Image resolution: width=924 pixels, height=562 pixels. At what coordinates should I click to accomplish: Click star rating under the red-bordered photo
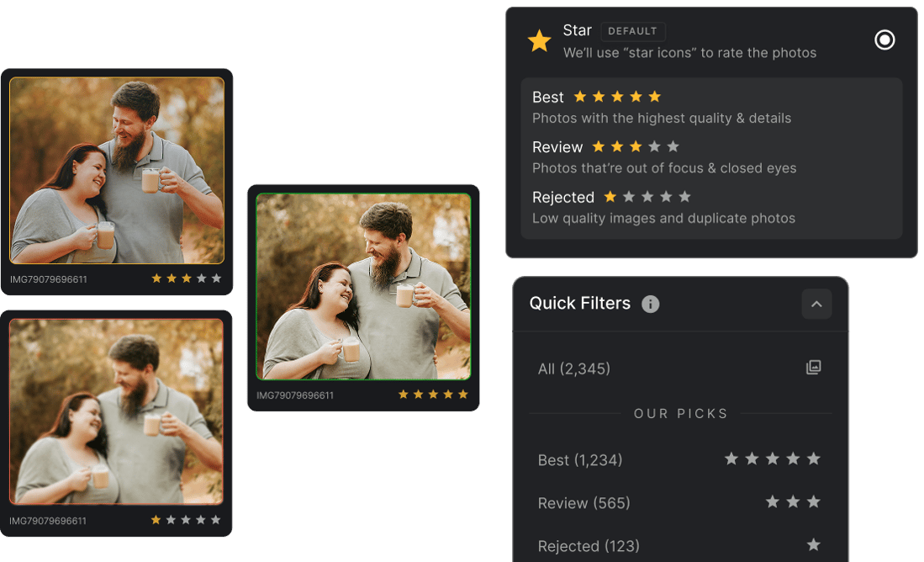click(x=187, y=520)
